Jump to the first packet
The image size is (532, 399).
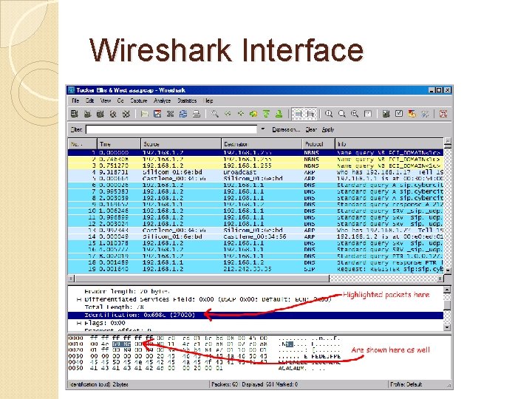point(266,114)
